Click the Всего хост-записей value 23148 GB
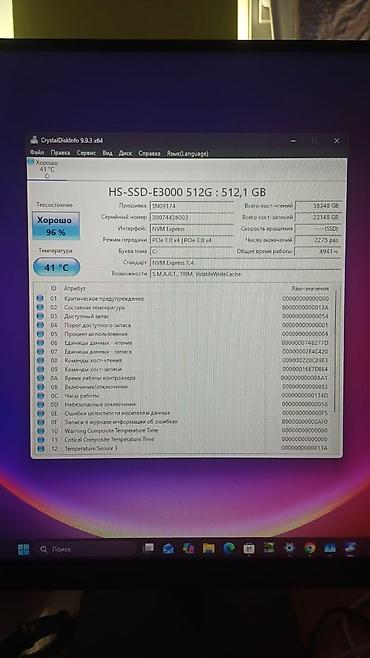Screen dimensions: 370x658 pyautogui.click(x=318, y=217)
